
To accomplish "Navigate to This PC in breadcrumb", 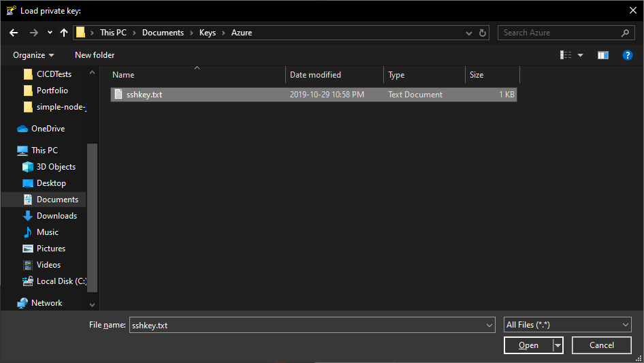I will pyautogui.click(x=114, y=33).
